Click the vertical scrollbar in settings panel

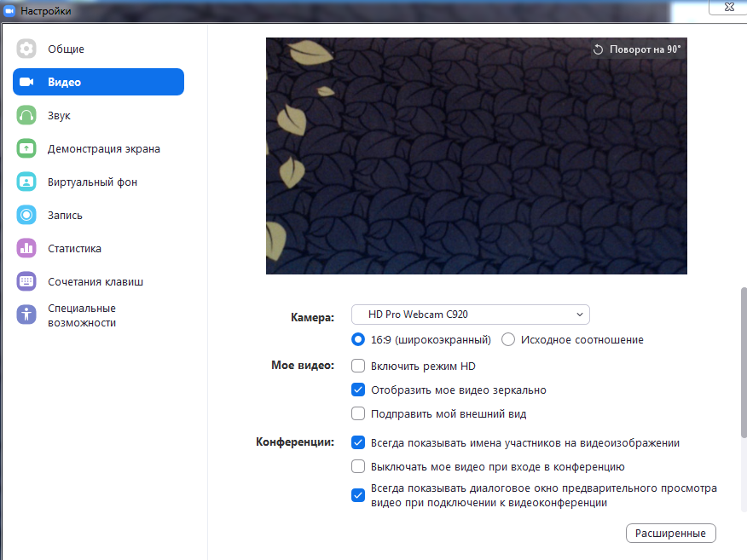[743, 362]
